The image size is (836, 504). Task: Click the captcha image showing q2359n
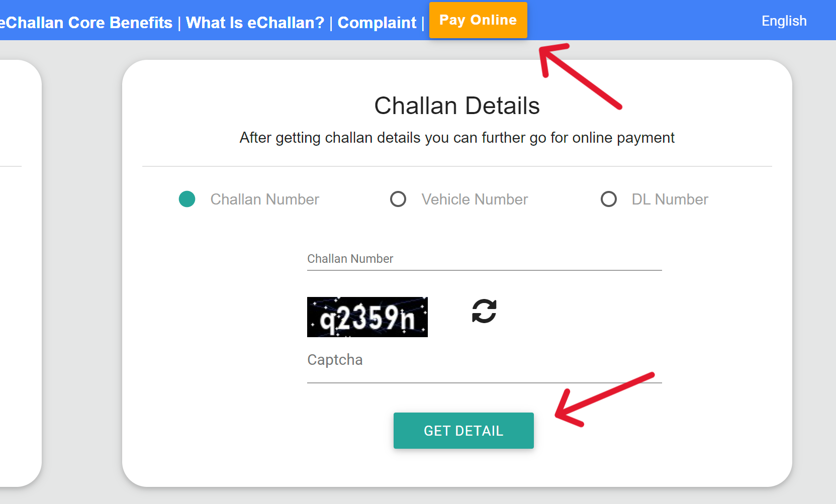(367, 317)
